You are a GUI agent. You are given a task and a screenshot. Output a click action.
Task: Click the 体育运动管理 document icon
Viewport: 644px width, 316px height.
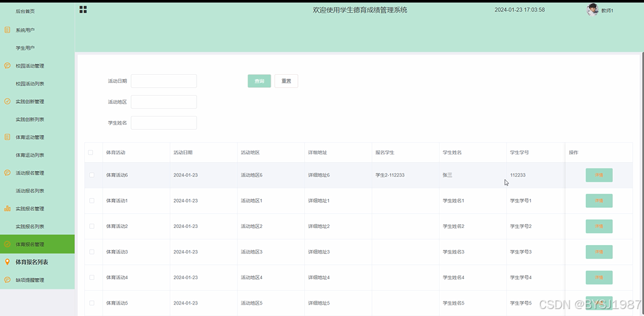tap(7, 137)
